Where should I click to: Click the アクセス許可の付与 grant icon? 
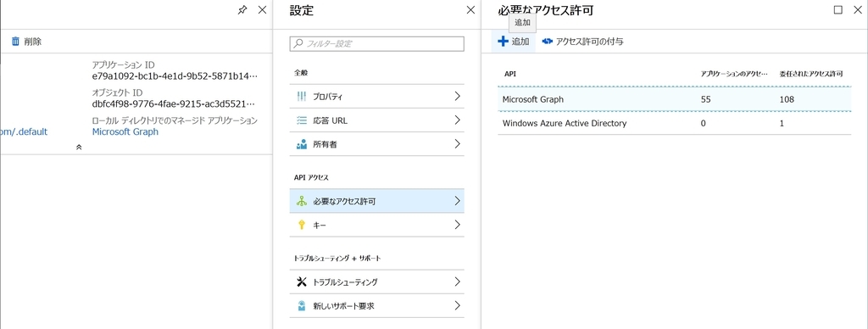[x=548, y=41]
